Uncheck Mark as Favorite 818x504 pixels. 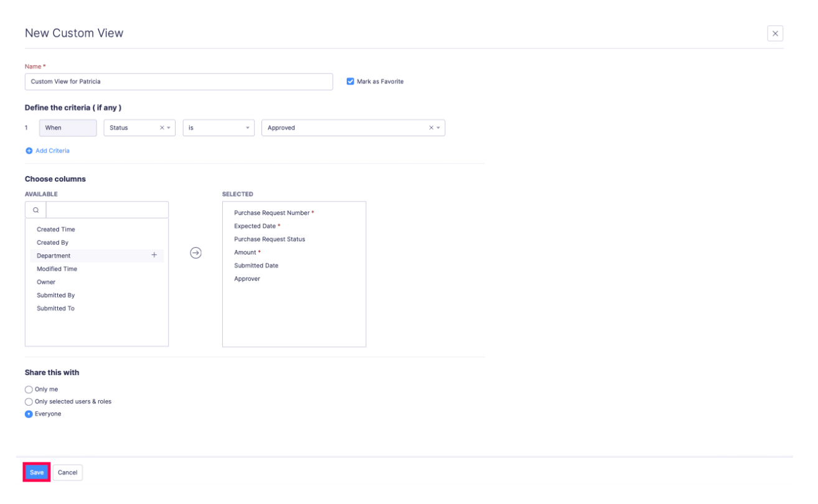pyautogui.click(x=350, y=81)
